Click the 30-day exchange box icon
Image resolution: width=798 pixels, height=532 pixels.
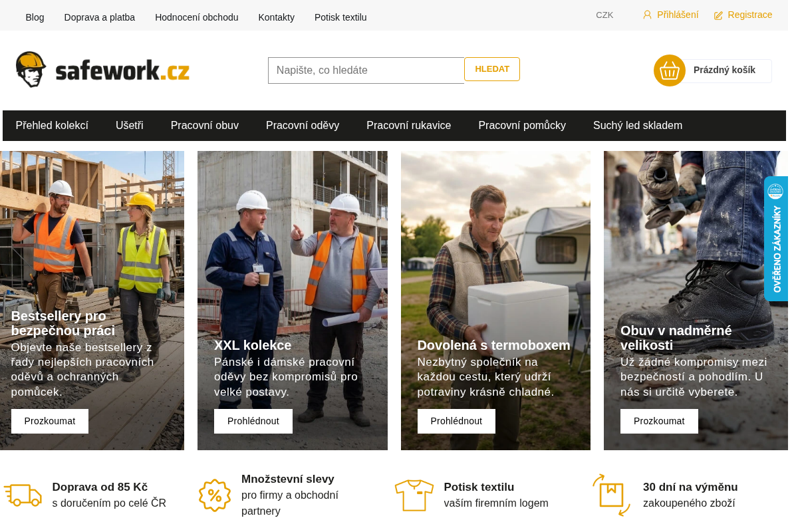(611, 495)
